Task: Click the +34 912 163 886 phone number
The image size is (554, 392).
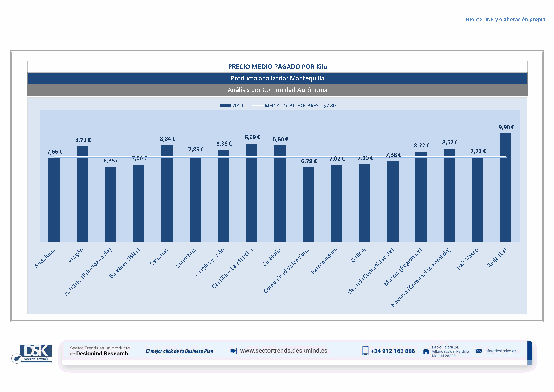Action: click(x=393, y=351)
